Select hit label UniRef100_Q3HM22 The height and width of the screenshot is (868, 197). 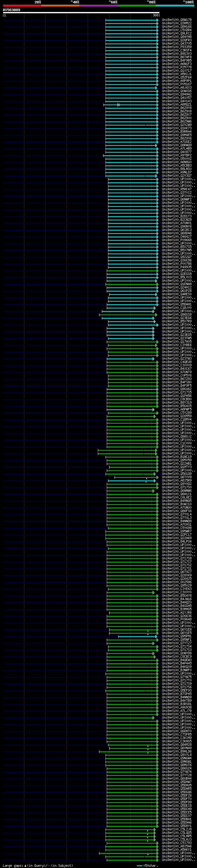(x=177, y=23)
